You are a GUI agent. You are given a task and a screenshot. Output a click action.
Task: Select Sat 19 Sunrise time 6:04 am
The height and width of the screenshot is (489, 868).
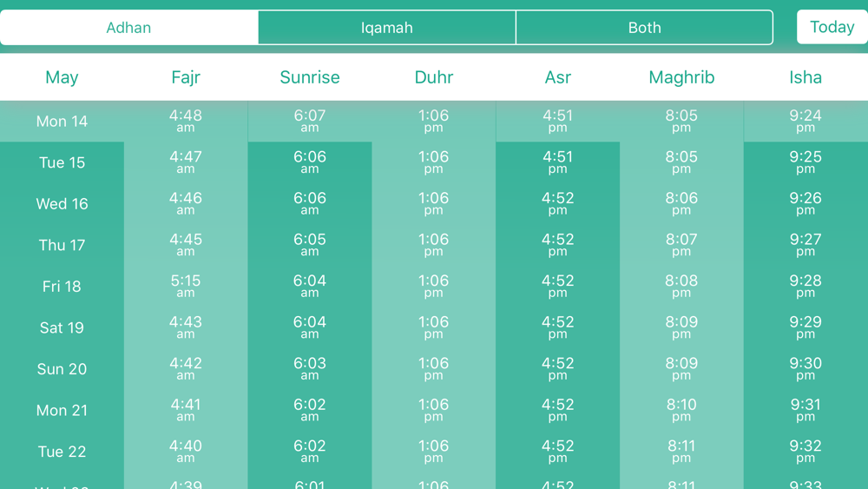click(x=310, y=327)
